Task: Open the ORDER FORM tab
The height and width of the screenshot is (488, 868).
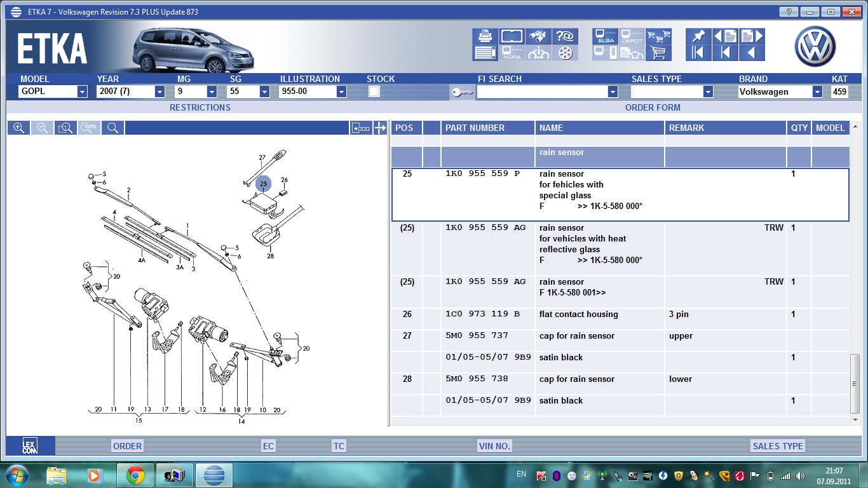Action: (x=653, y=107)
